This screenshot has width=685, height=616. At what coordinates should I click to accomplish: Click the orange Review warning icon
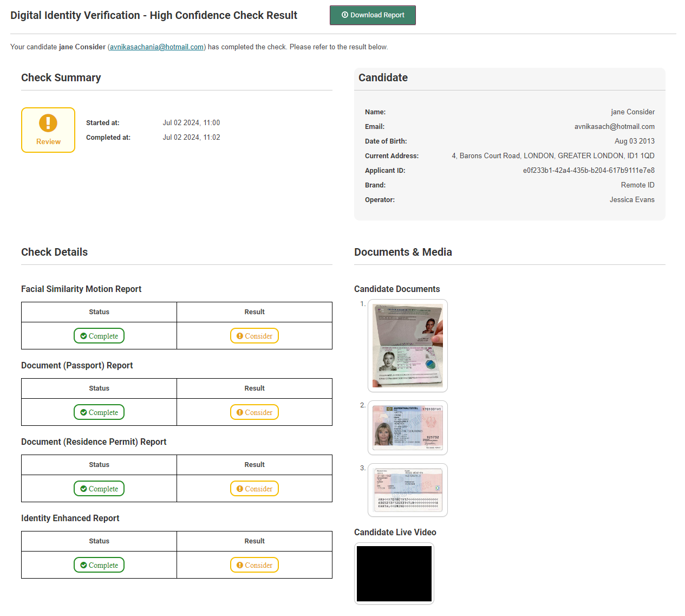tap(48, 123)
